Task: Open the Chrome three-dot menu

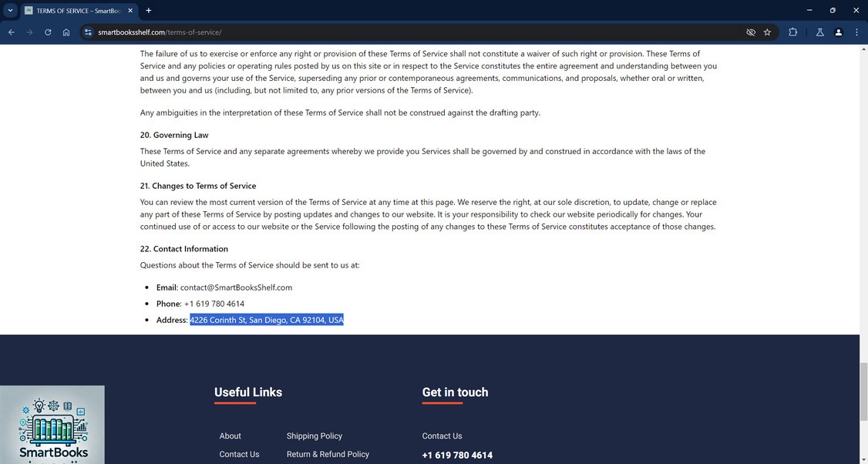Action: [856, 32]
